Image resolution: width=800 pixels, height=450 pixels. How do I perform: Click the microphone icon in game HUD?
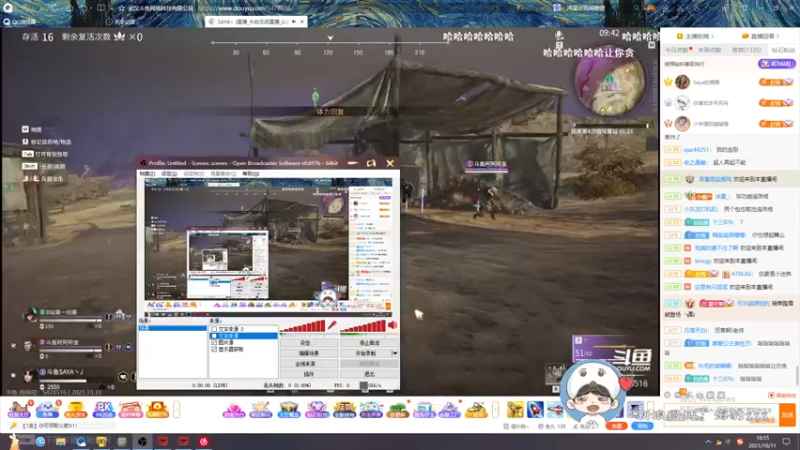(x=559, y=35)
